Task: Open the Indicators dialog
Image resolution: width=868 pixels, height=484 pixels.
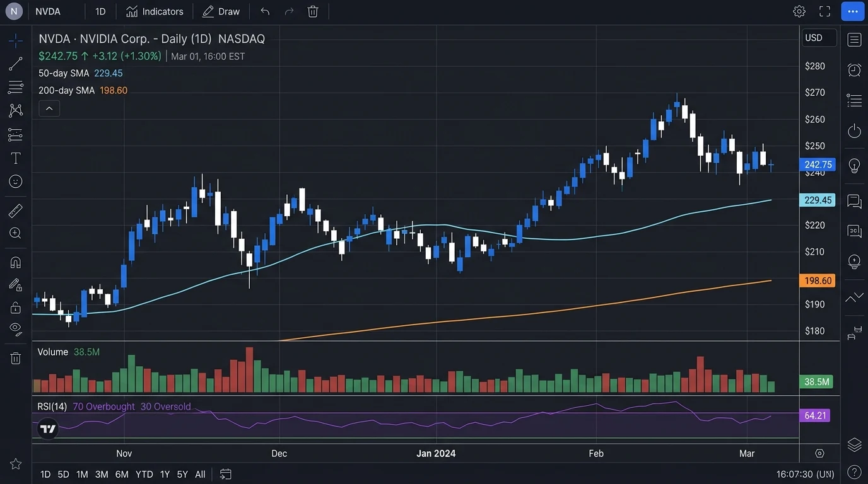Action: coord(155,11)
